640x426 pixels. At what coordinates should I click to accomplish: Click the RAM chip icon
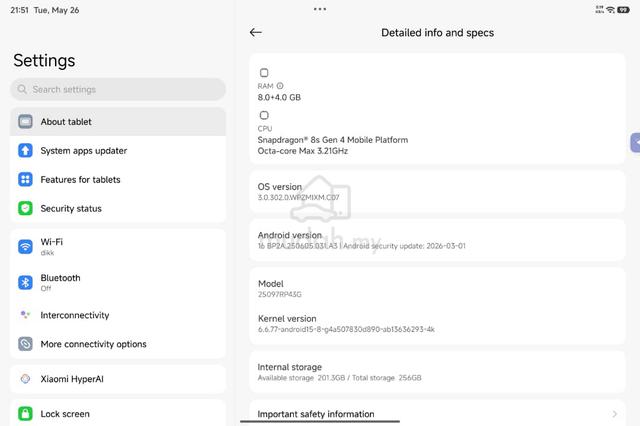tap(264, 73)
